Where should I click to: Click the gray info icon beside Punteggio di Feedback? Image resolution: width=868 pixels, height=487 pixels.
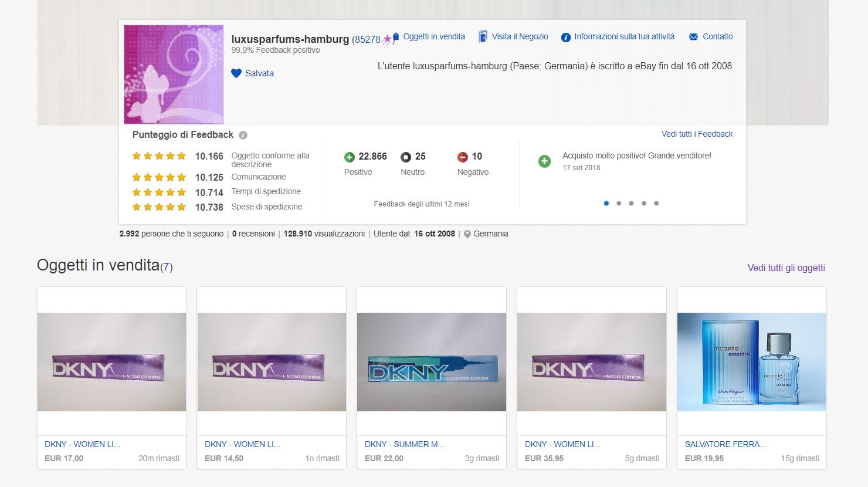[243, 135]
